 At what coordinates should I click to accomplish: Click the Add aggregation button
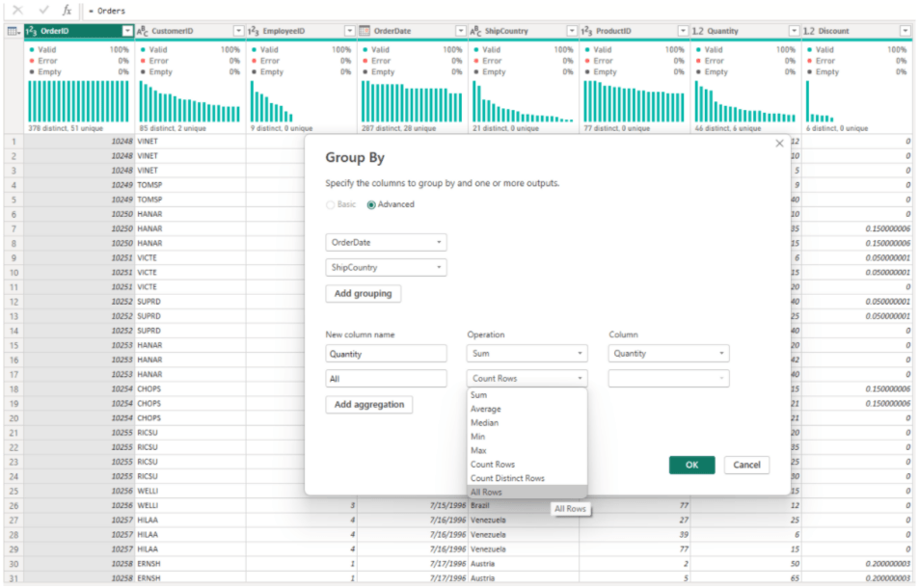coord(368,405)
